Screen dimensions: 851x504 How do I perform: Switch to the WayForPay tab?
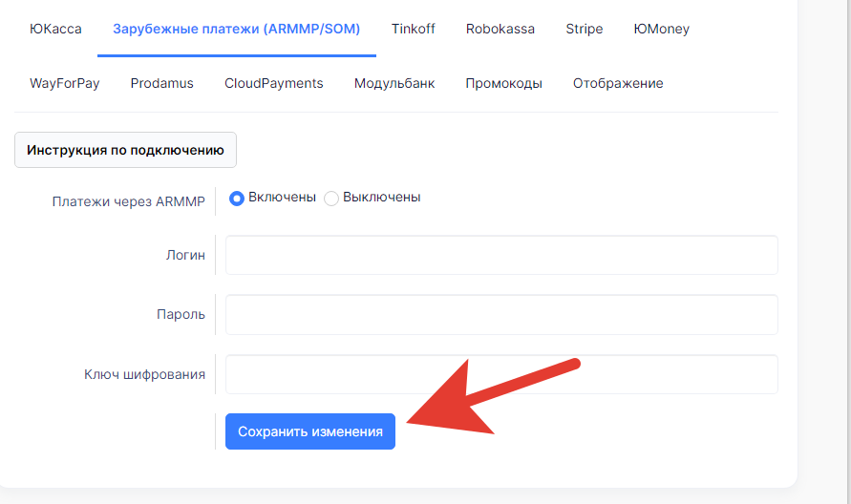[65, 84]
